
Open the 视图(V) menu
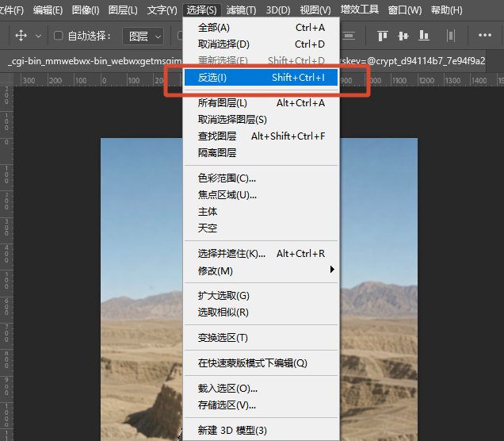pos(315,10)
